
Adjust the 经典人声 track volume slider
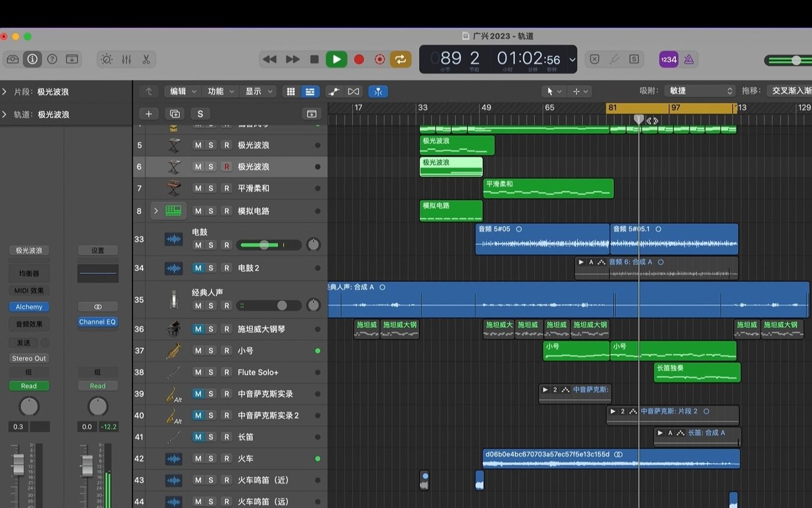coord(268,305)
